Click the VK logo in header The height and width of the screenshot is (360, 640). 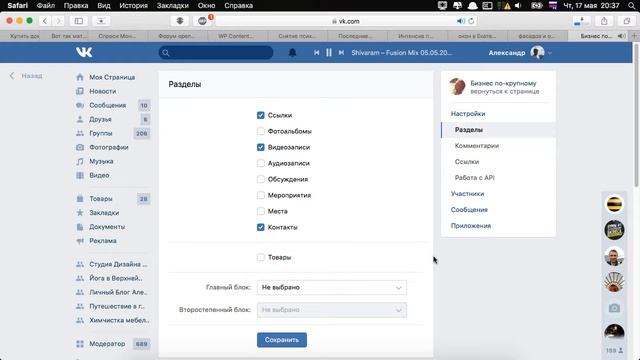coord(84,52)
